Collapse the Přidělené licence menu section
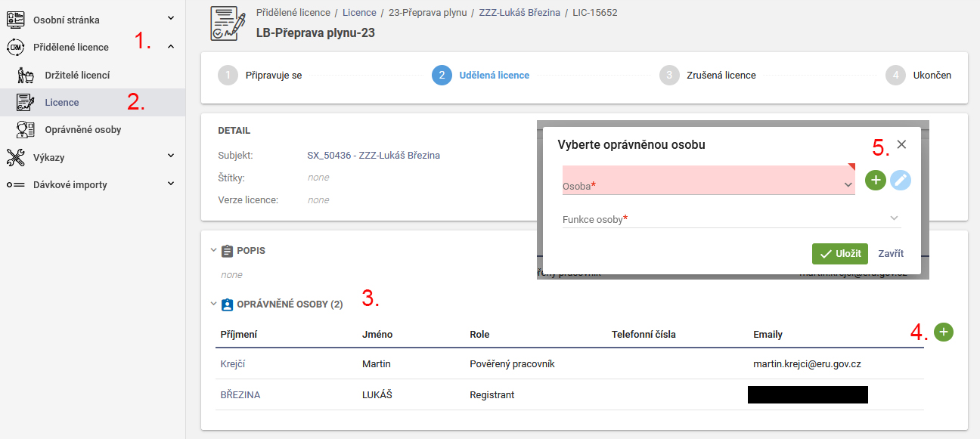 coord(171,47)
